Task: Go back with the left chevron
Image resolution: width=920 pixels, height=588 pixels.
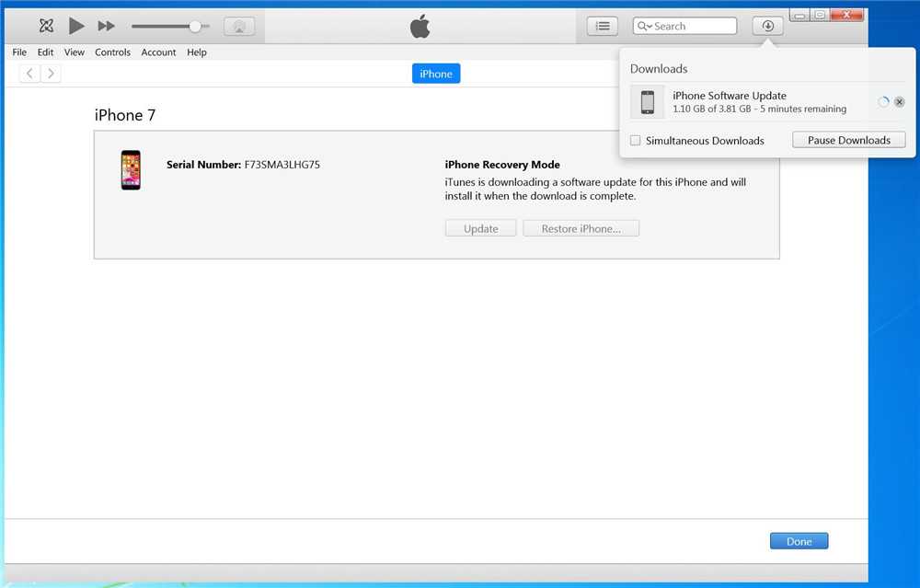Action: (x=30, y=74)
